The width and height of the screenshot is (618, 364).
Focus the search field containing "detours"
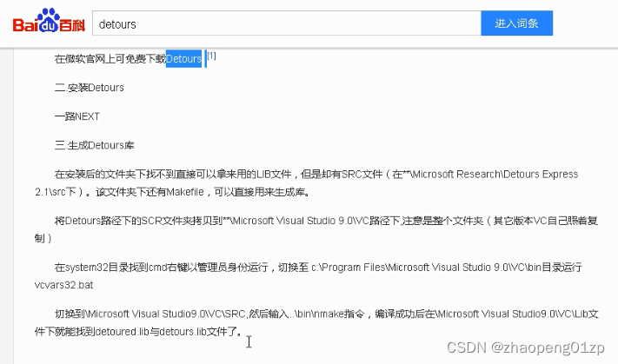(x=287, y=23)
